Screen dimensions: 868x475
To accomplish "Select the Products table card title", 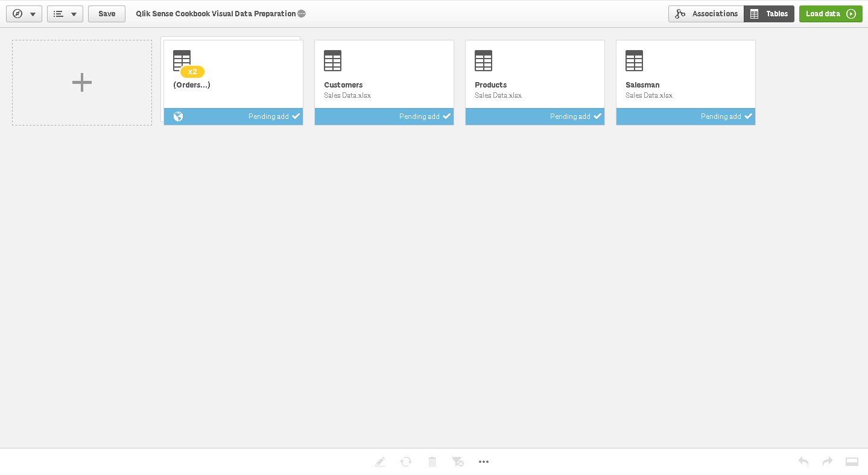I will [x=490, y=85].
